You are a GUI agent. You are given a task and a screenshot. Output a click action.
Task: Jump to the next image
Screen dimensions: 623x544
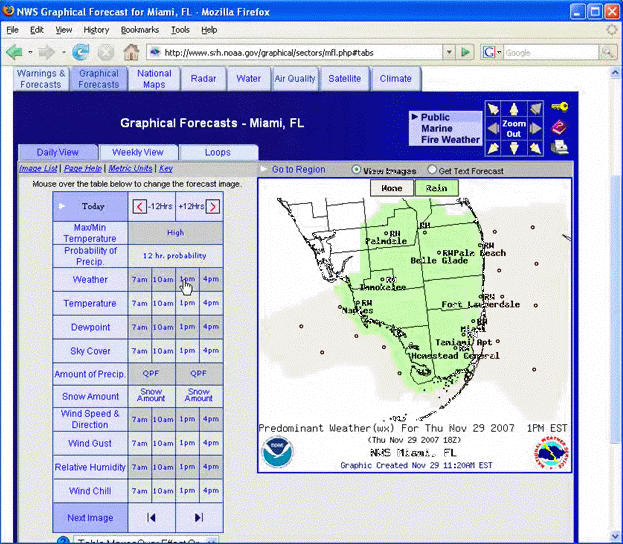tap(199, 517)
